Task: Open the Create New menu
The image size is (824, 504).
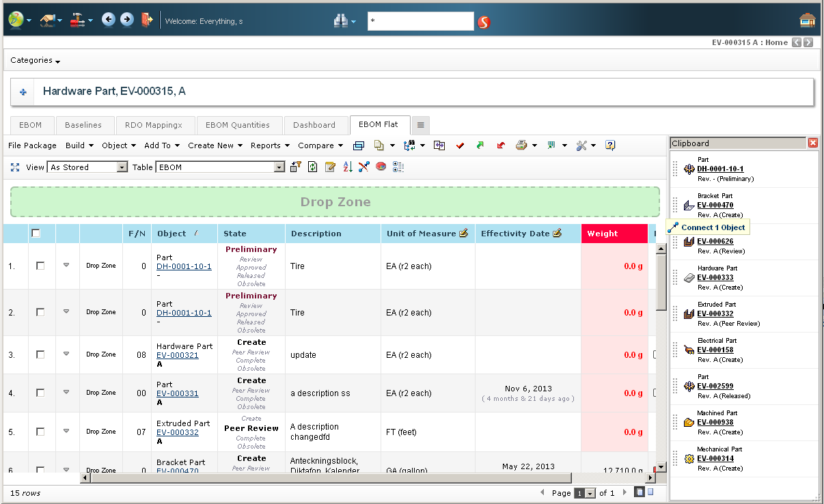Action: coord(215,145)
